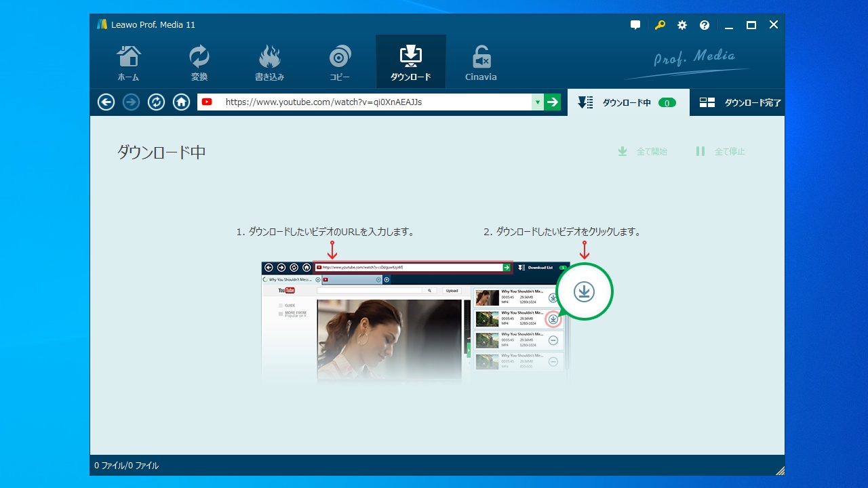Expand the URL history dropdown arrow

538,102
